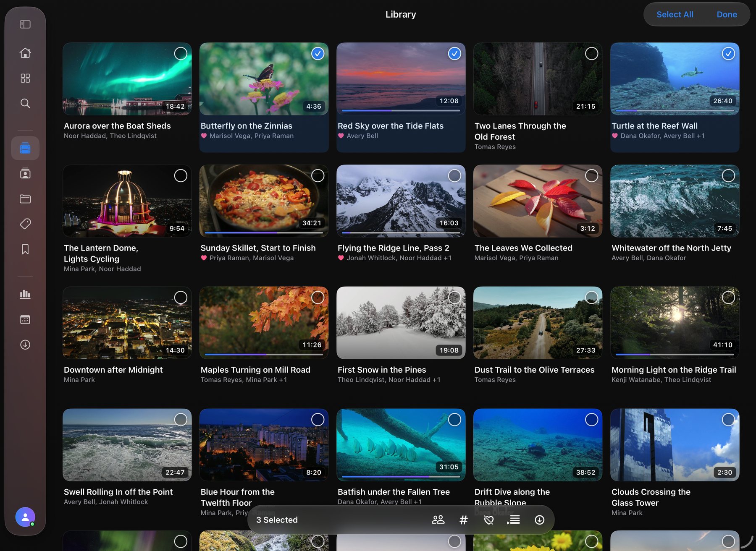Open the bookmarks sidebar icon
This screenshot has height=551, width=756.
(25, 249)
